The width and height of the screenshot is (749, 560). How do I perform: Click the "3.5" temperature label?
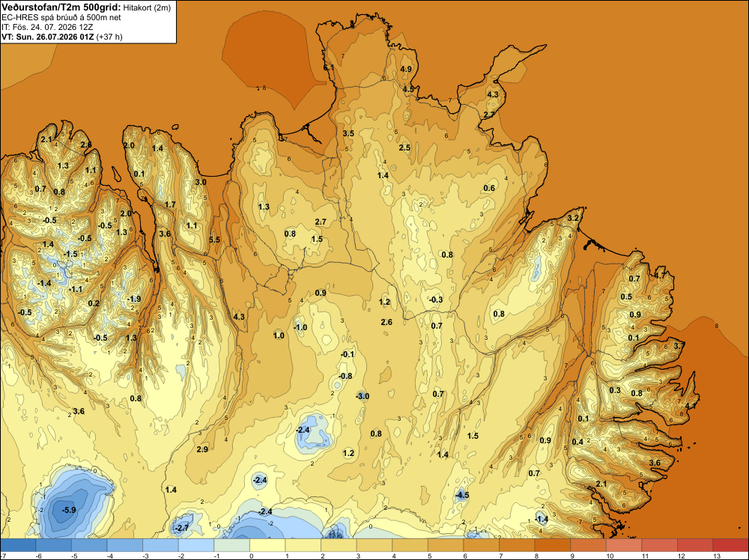349,133
